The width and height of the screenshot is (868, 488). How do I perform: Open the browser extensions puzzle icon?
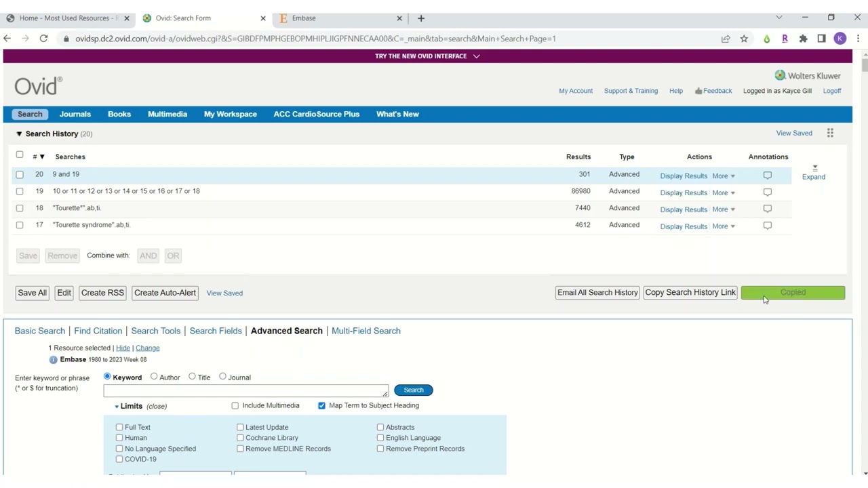(x=803, y=39)
